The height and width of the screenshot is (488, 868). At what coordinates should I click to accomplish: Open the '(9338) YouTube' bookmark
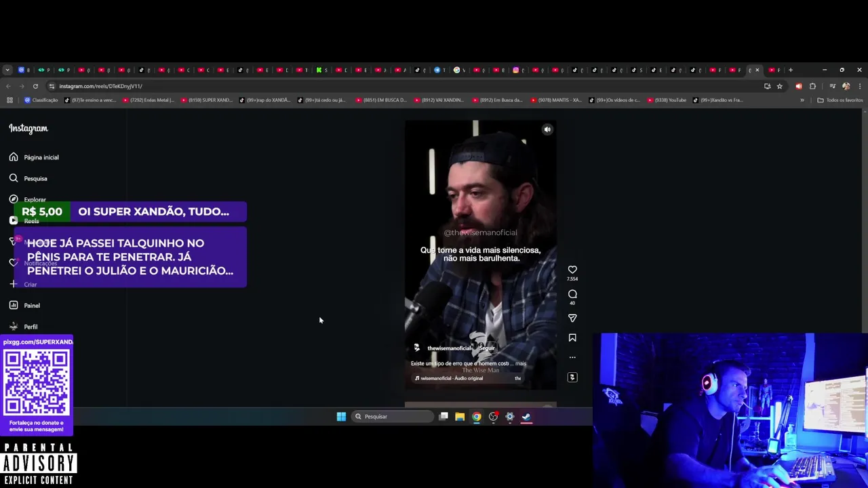[x=667, y=100]
